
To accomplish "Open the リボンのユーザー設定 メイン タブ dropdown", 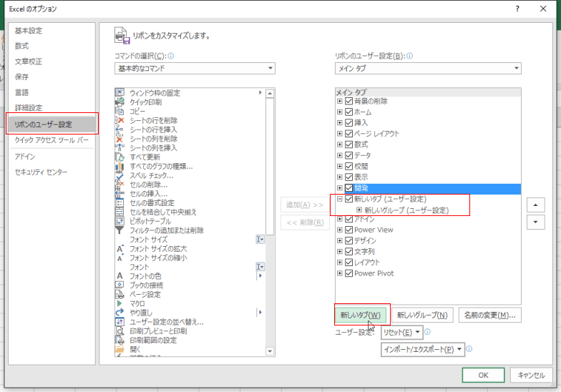I will (x=428, y=69).
